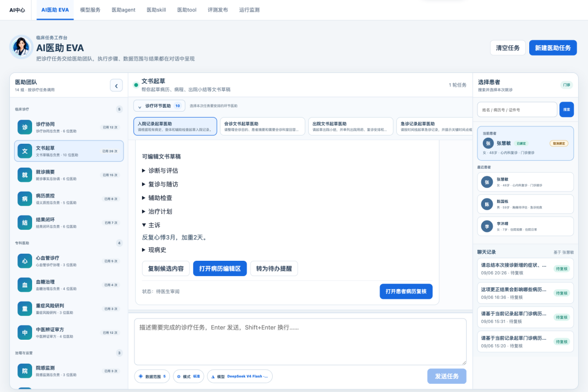The image size is (588, 392).
Task: Collapse the 主诉 section
Action: point(151,225)
